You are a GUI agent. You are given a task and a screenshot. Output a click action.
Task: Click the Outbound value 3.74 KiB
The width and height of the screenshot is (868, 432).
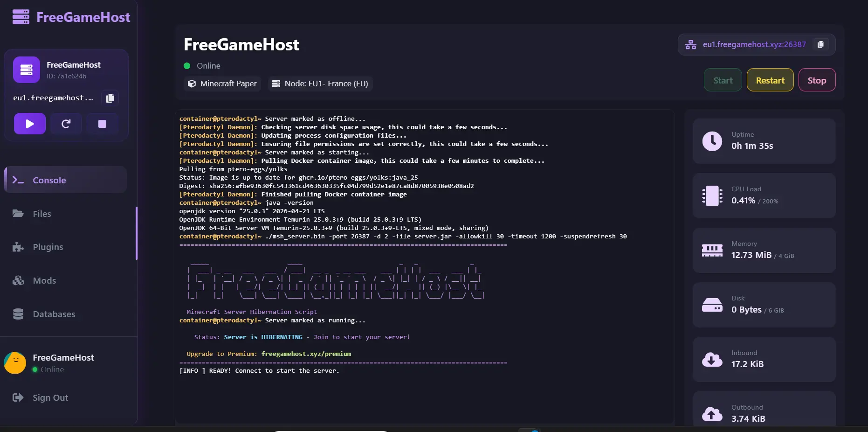[x=748, y=419]
